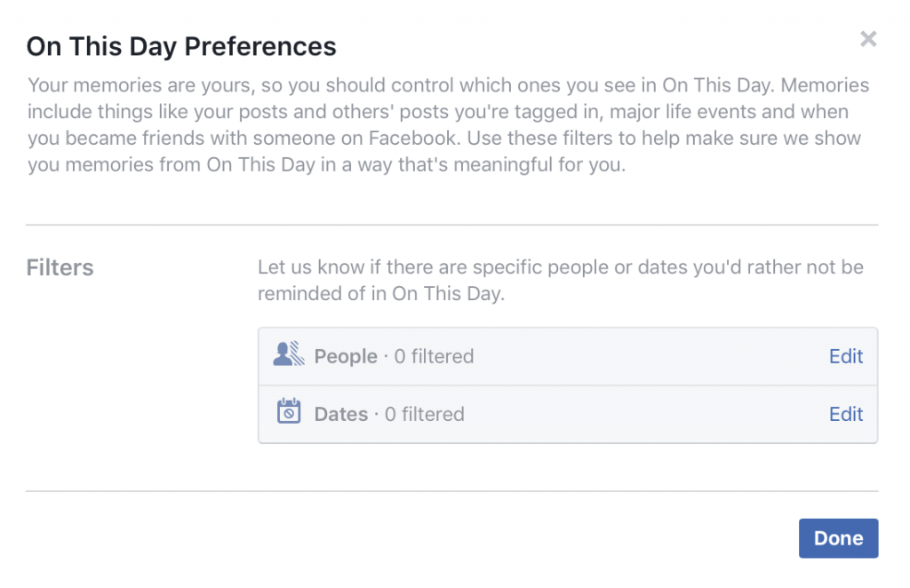Click the Dates calendar icon
This screenshot has width=910, height=588.
pyautogui.click(x=289, y=411)
